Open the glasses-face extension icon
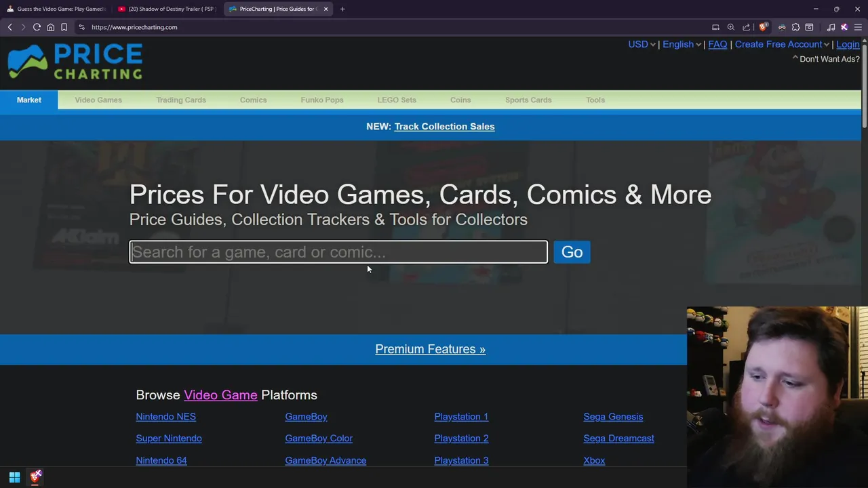The image size is (868, 488). pos(782,27)
